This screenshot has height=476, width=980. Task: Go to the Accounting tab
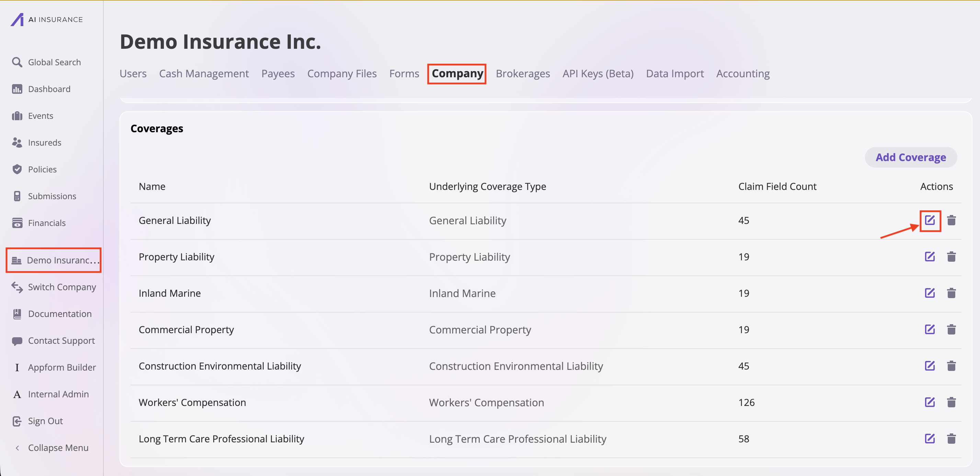tap(743, 73)
